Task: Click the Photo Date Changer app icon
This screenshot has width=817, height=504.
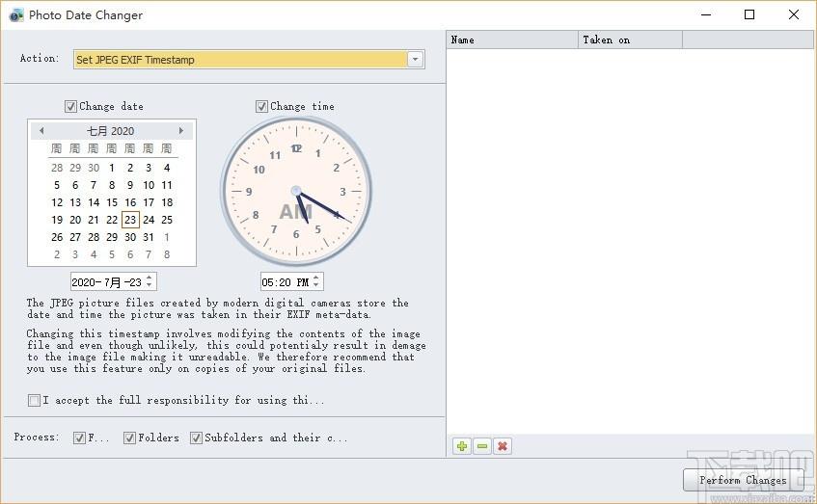Action: [16, 15]
